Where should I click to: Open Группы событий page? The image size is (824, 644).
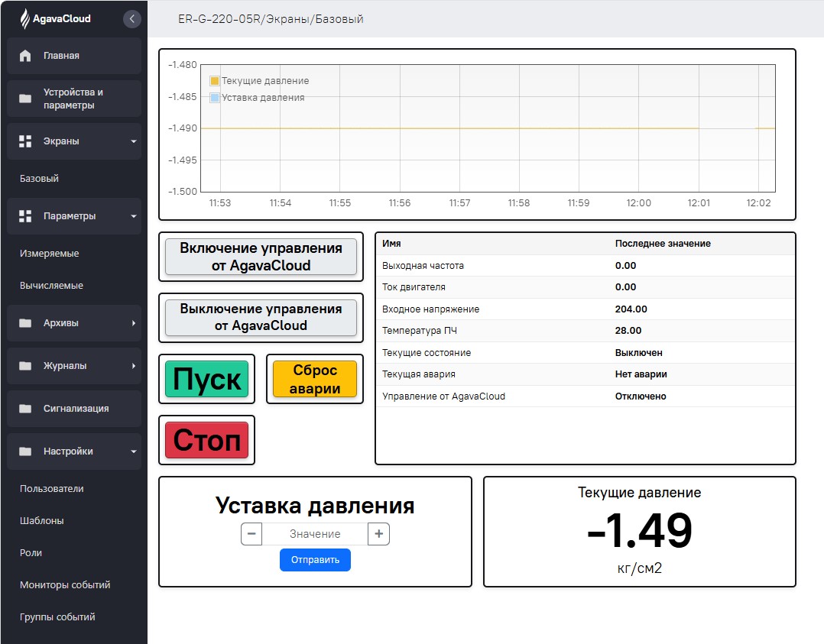pyautogui.click(x=57, y=616)
